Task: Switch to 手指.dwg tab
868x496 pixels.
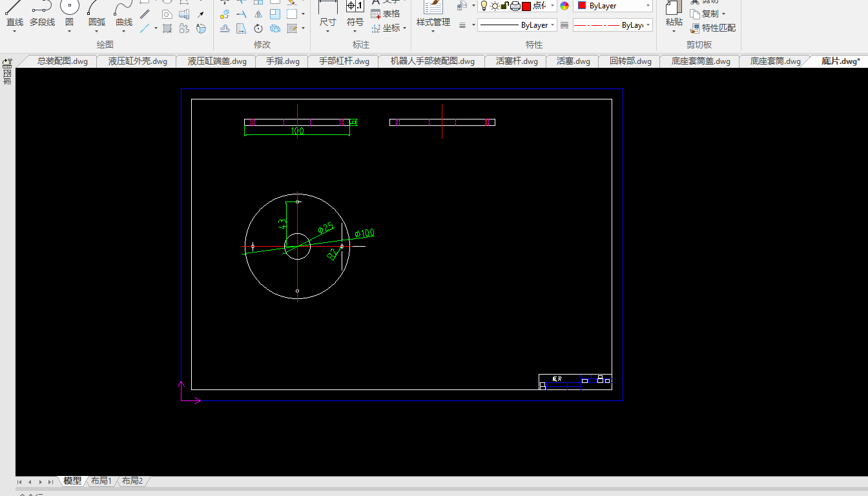Action: pyautogui.click(x=283, y=61)
